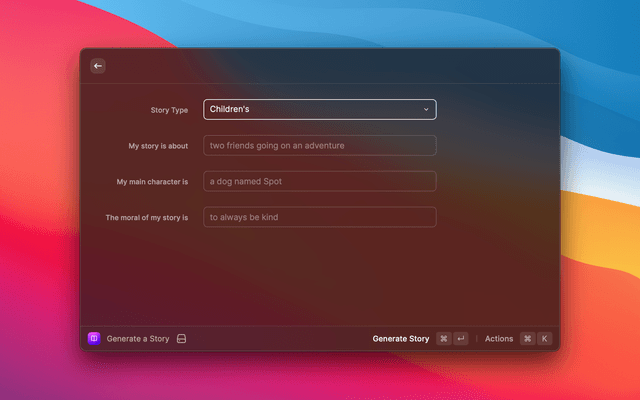
Task: Select the moral of my story input
Action: coord(319,217)
